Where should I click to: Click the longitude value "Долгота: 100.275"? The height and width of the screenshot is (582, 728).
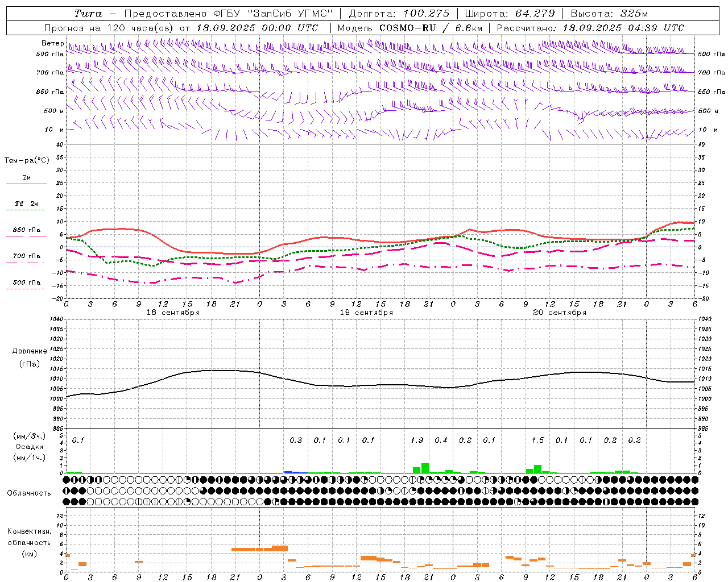[399, 14]
